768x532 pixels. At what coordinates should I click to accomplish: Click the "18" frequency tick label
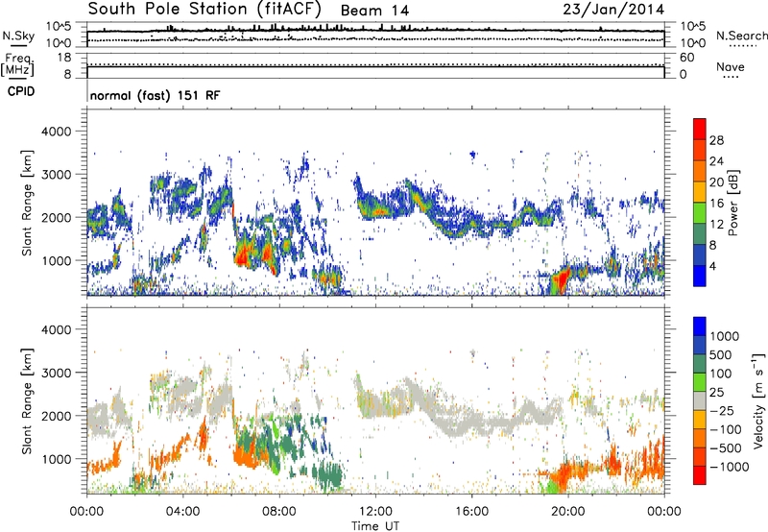point(64,58)
